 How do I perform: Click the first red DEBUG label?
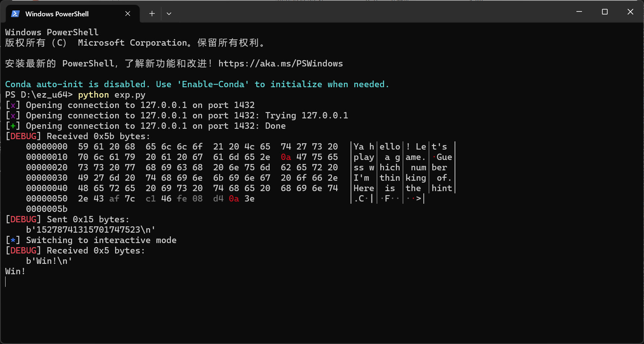pos(23,137)
